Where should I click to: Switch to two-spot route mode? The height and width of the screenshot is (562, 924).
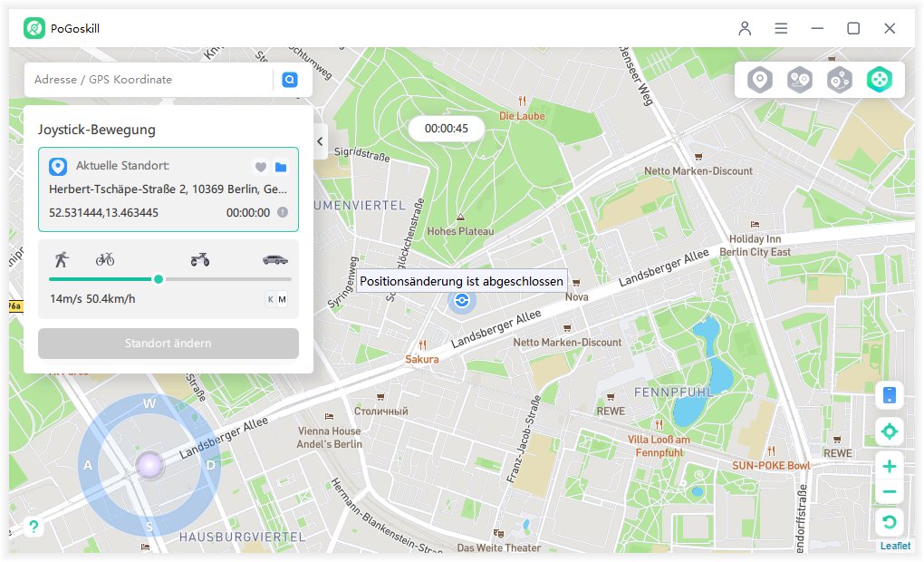[799, 80]
